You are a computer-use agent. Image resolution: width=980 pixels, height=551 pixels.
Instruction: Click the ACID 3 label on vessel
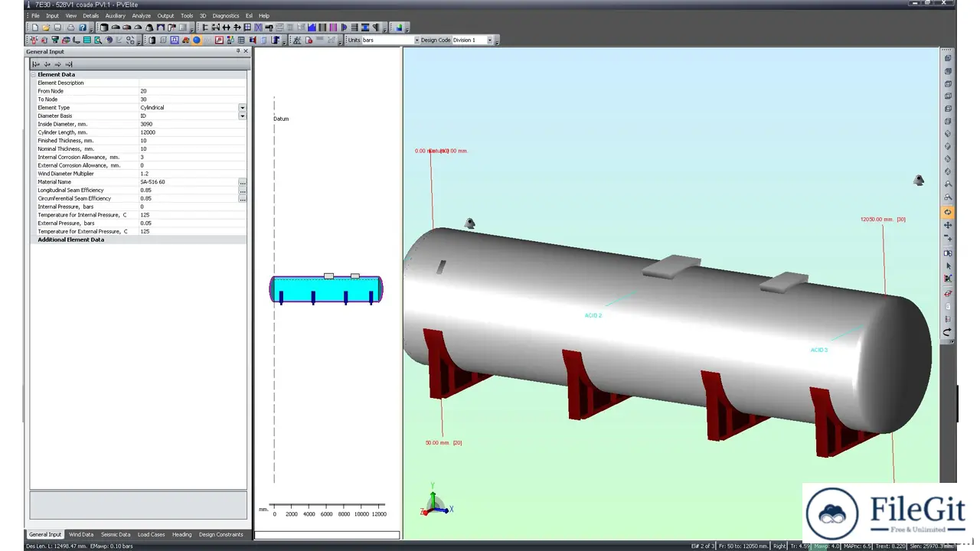pos(819,350)
